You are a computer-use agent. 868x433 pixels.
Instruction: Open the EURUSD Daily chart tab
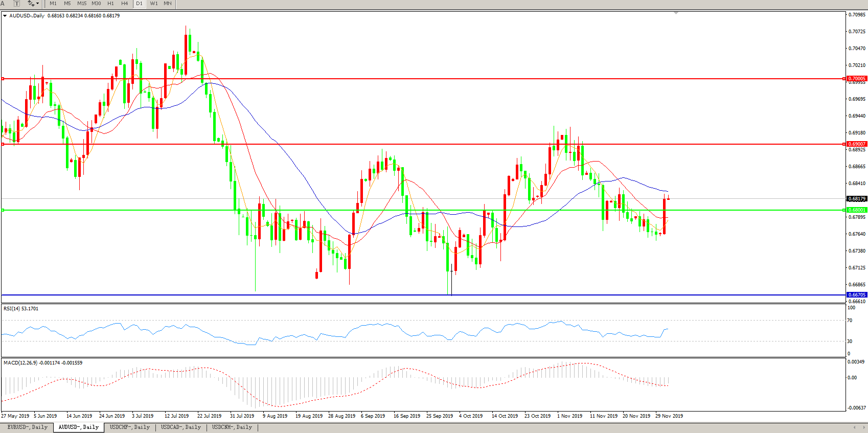tap(27, 427)
